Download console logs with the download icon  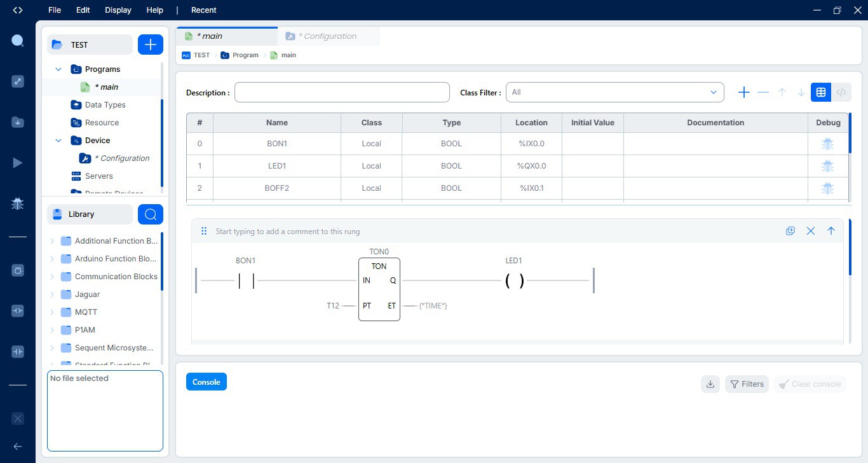coord(710,384)
